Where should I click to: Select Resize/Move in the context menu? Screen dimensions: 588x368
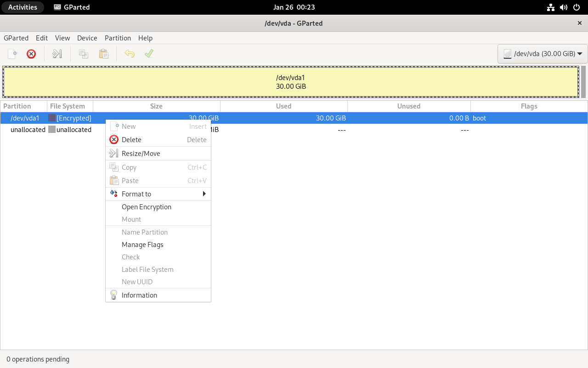141,154
